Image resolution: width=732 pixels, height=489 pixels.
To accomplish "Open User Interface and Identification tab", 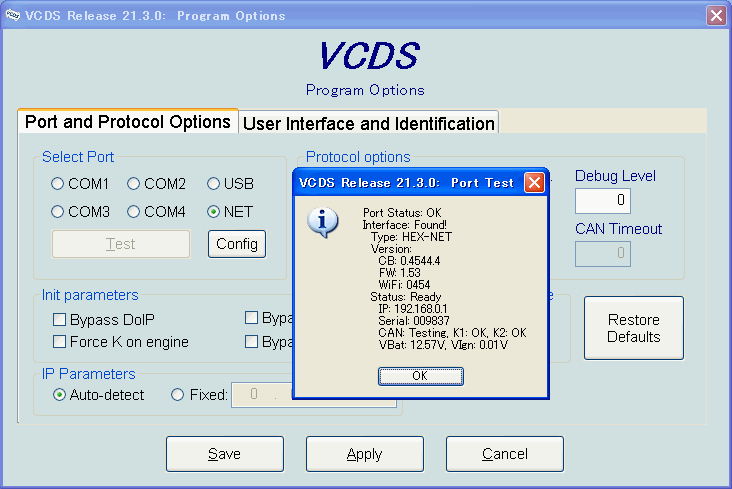I will [x=369, y=124].
